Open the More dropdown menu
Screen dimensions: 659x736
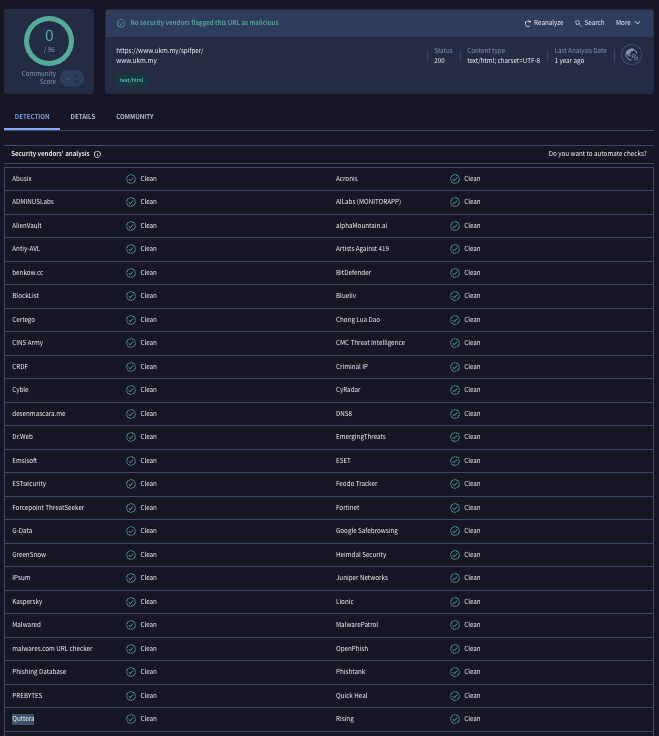(628, 23)
